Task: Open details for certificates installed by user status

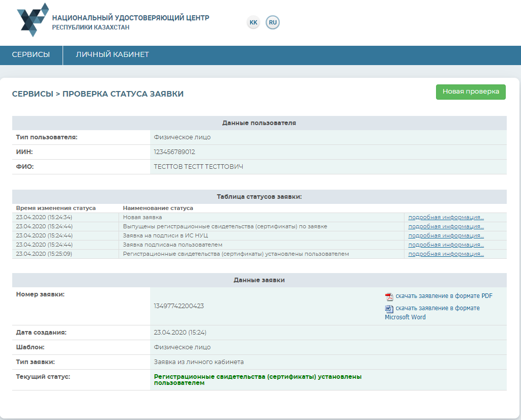Action: tap(446, 254)
